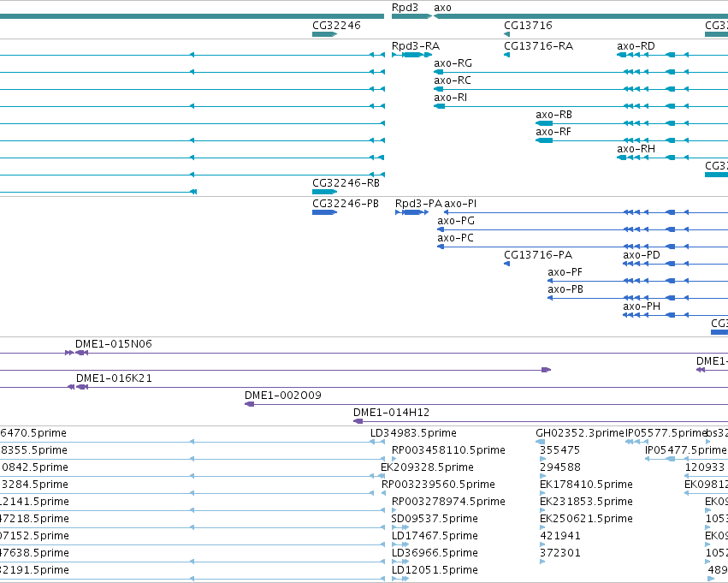Screen dimensions: 728x583
Task: Select the axo-RH transcript label
Action: click(636, 149)
